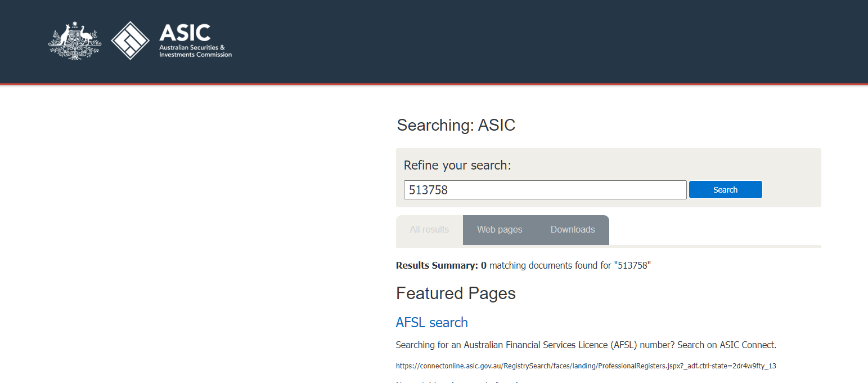Image resolution: width=868 pixels, height=383 pixels.
Task: Click the blue Search button
Action: click(725, 190)
